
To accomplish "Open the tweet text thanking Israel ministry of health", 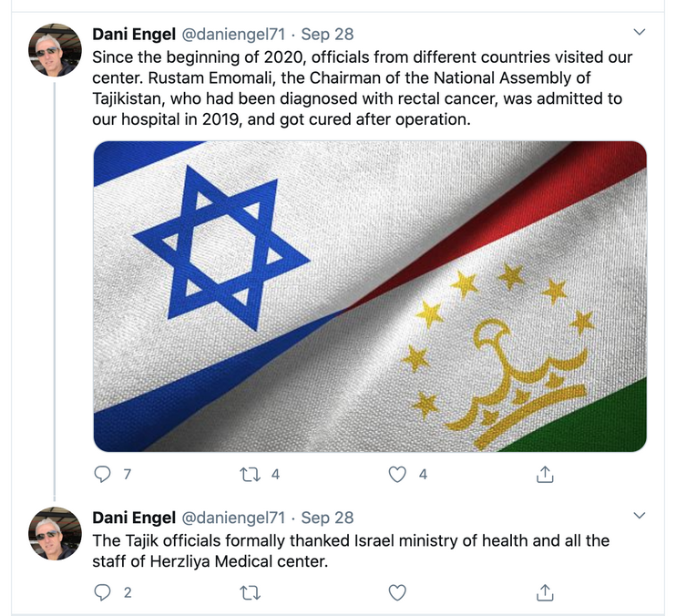I will point(351,551).
